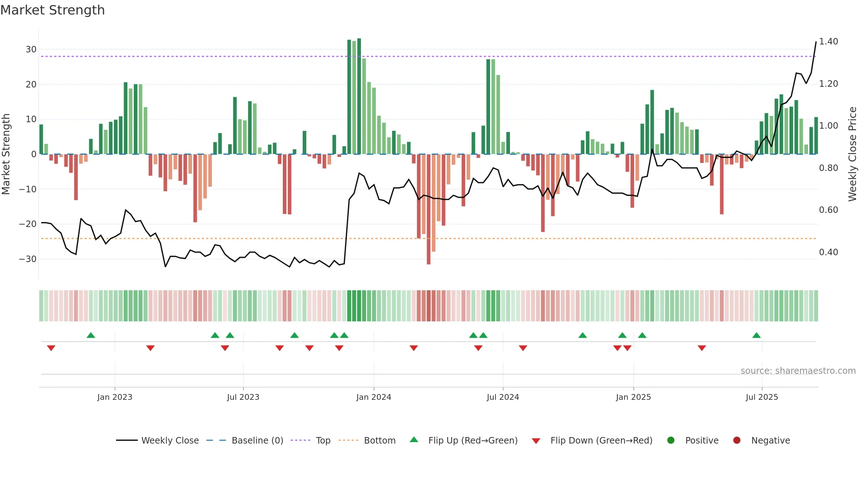Screen dimensions: 868x488
Task: Click the Weekly Close Price axis title
Action: coord(852,154)
